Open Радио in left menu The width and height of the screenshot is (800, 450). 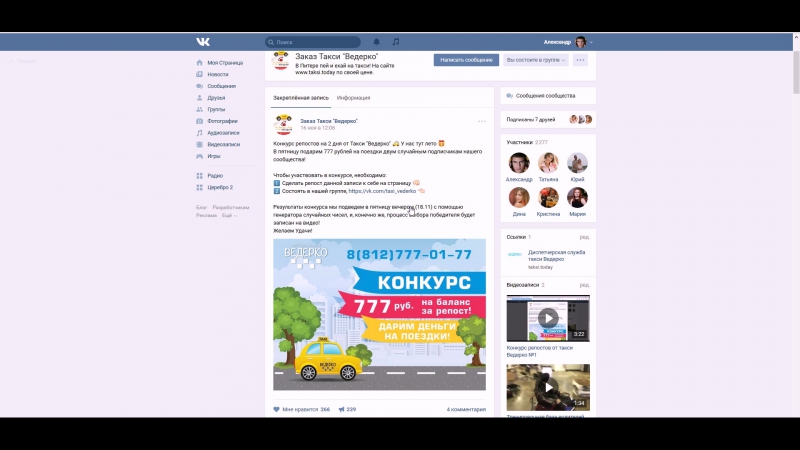(x=215, y=176)
